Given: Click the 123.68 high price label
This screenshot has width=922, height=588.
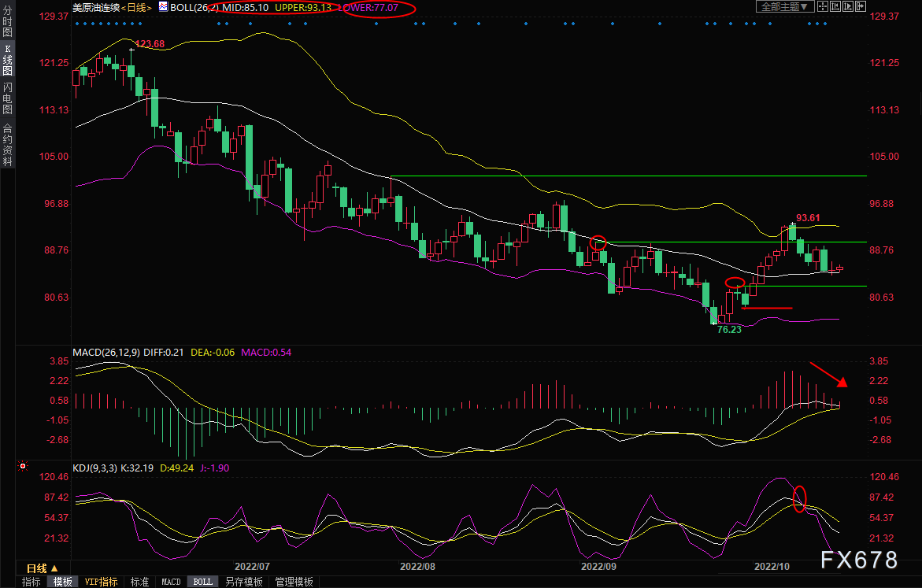Looking at the screenshot, I should pos(150,43).
